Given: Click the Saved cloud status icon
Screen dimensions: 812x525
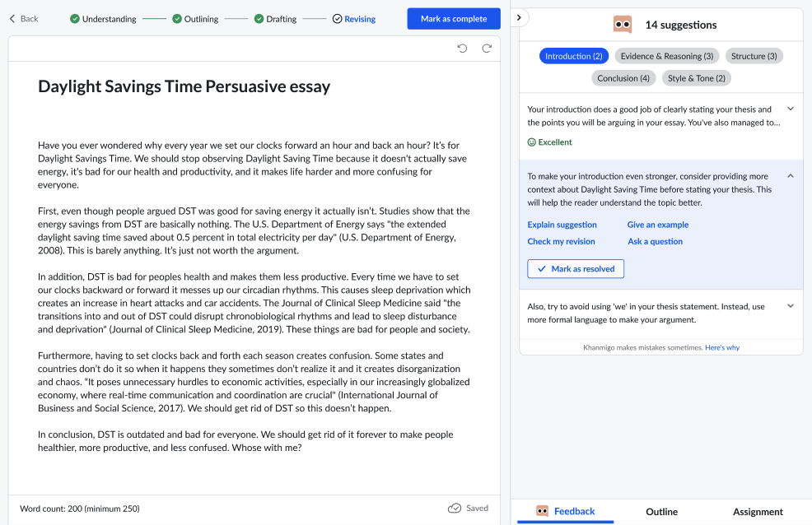Looking at the screenshot, I should tap(454, 508).
